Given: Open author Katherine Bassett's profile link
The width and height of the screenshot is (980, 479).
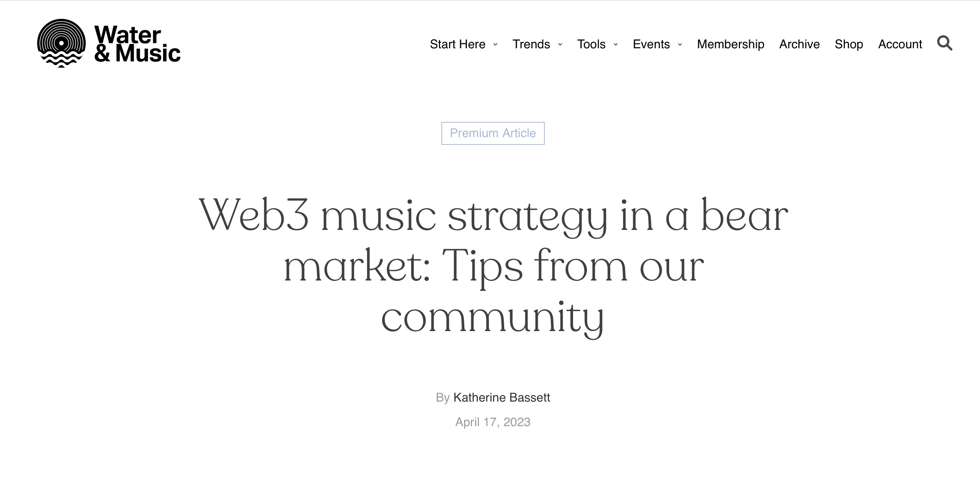Looking at the screenshot, I should pyautogui.click(x=501, y=397).
